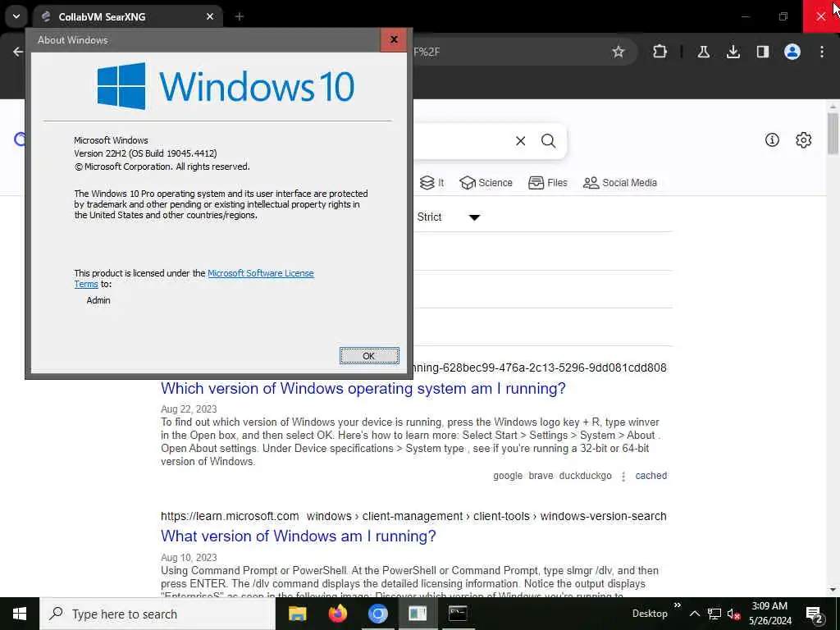
Task: Click 'Version 22H2 (OS Build 19045.4412)' text
Action: click(145, 153)
